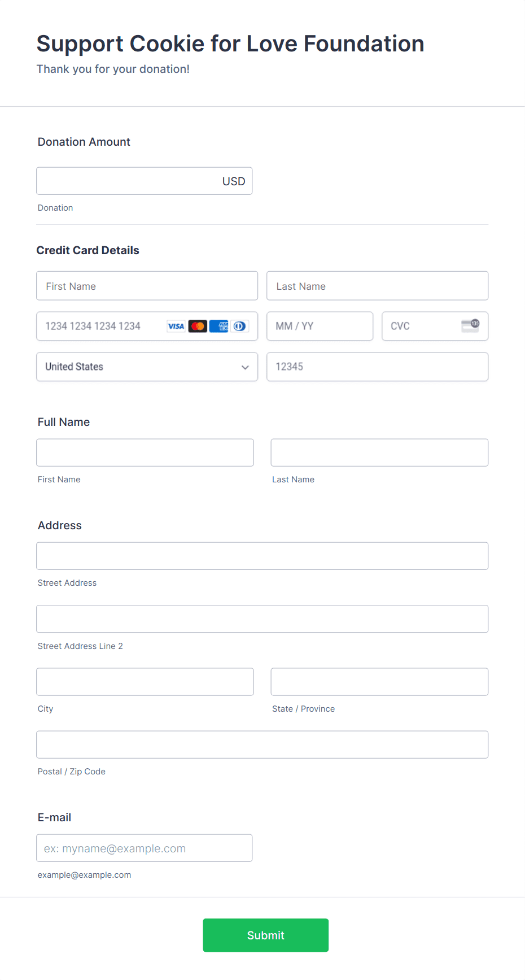Click the Street Address input box
Screen dimensions: 525x980
click(262, 556)
